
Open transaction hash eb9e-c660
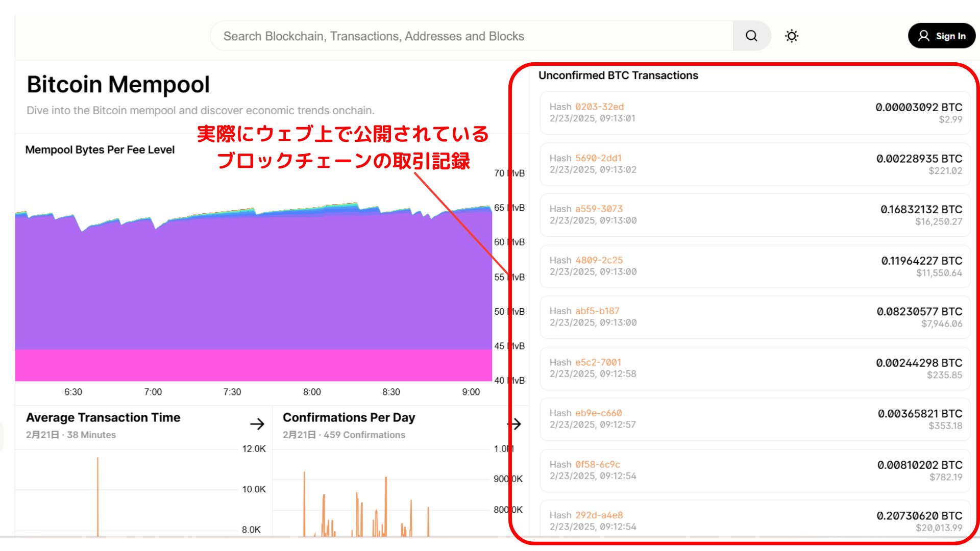tap(598, 413)
